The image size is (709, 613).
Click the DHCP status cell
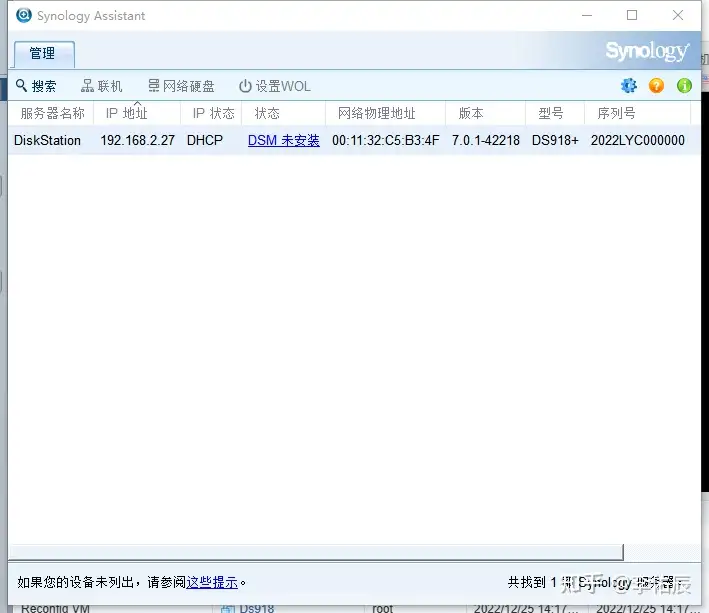click(205, 141)
